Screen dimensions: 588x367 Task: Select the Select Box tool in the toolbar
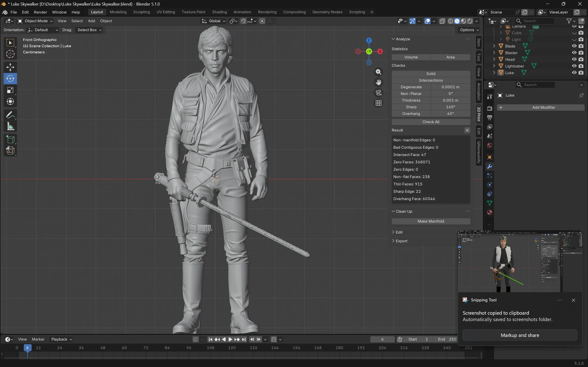pos(10,43)
